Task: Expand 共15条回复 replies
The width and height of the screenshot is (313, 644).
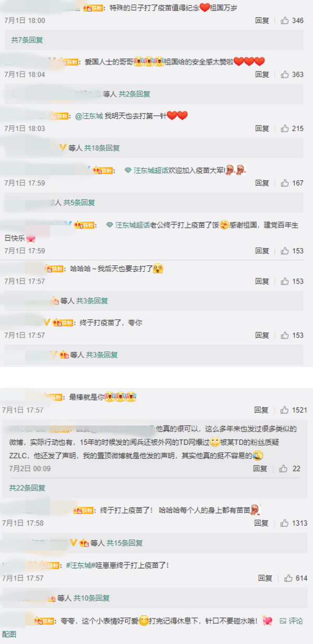Action: tap(125, 543)
